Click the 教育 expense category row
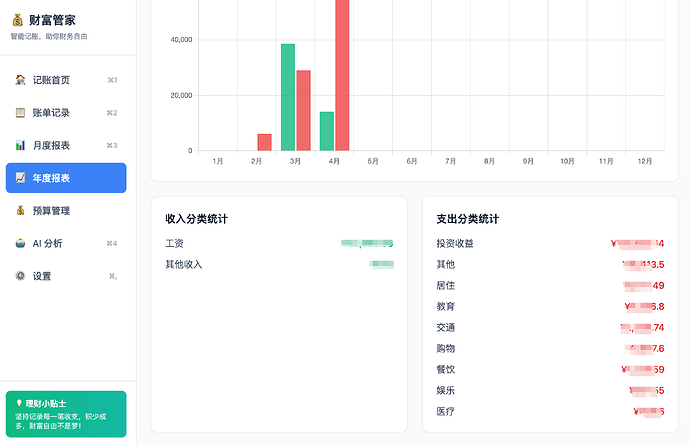The height and width of the screenshot is (445, 689). [550, 307]
